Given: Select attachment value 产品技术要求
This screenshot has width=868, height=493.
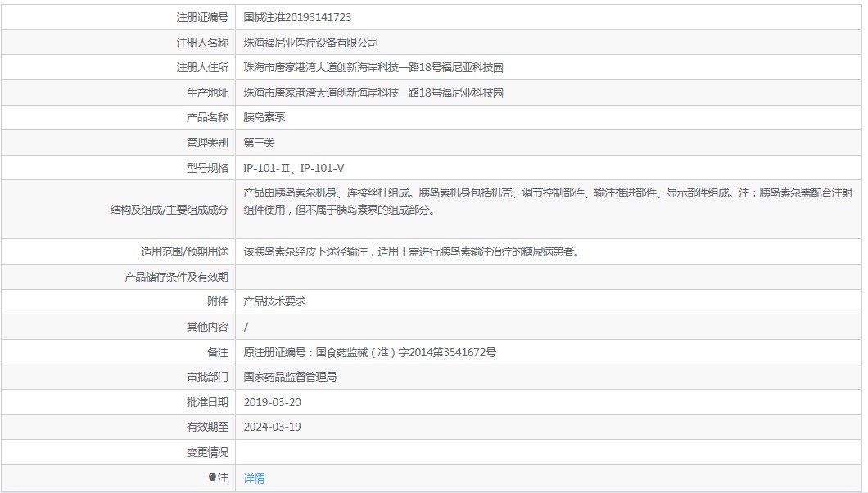Looking at the screenshot, I should pyautogui.click(x=274, y=301).
